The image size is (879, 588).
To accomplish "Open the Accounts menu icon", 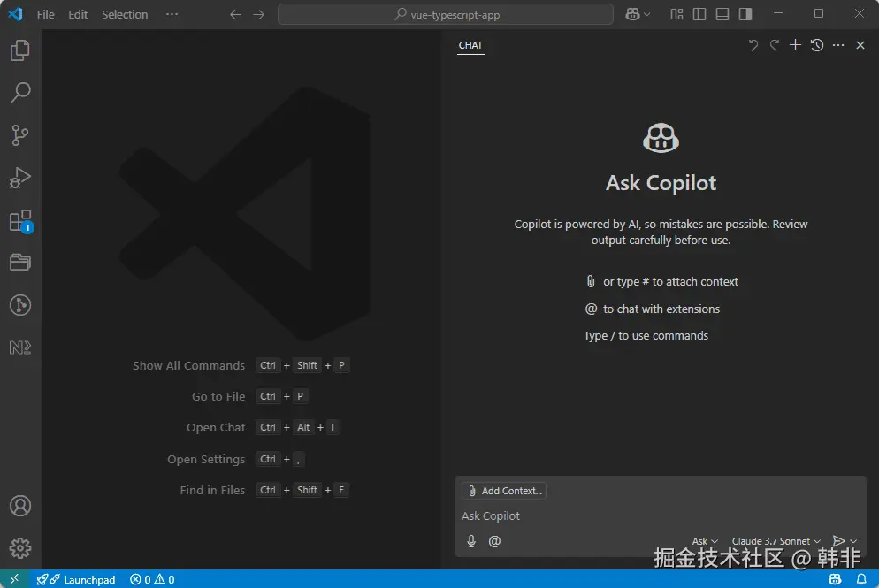I will click(20, 506).
